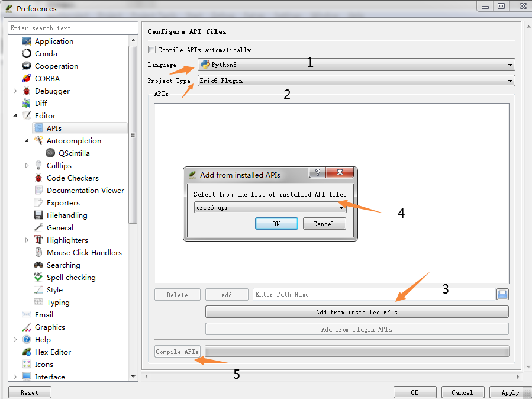Click the Hex Editor icon
The image size is (532, 399).
point(27,352)
